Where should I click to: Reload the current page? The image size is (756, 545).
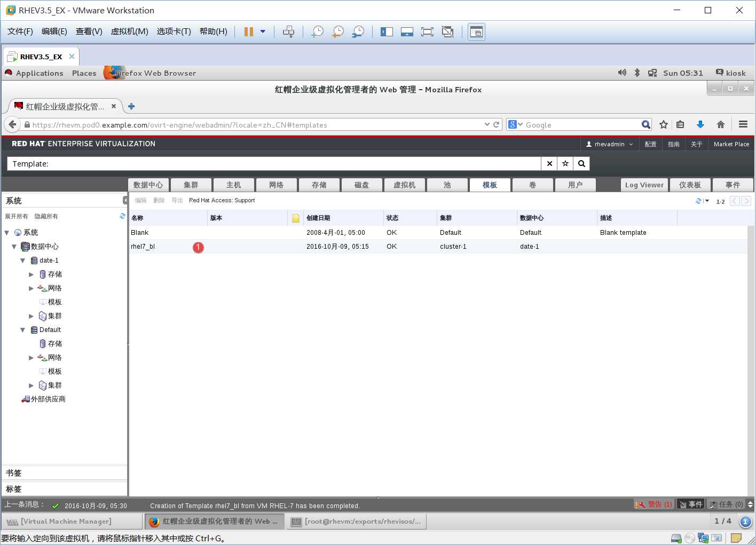tap(497, 124)
